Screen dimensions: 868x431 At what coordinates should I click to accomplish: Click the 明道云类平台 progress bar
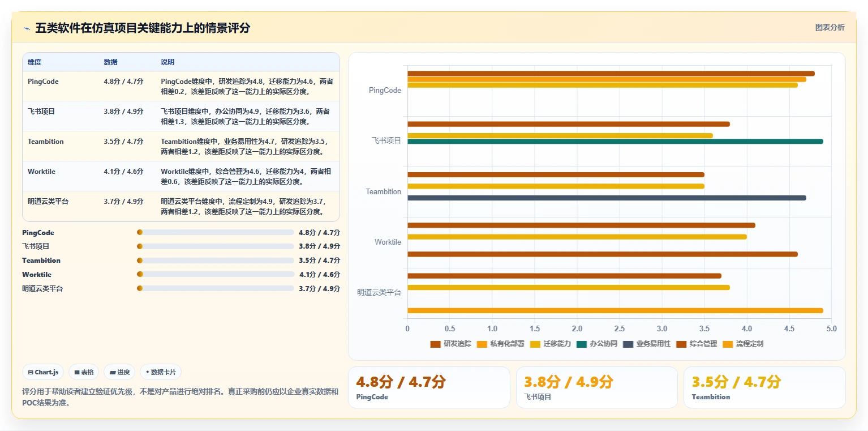tap(216, 288)
